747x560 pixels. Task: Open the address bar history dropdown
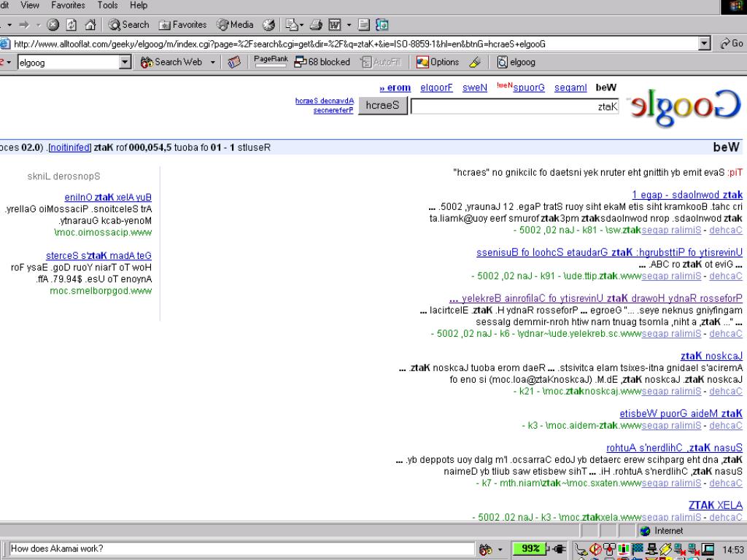pos(705,44)
